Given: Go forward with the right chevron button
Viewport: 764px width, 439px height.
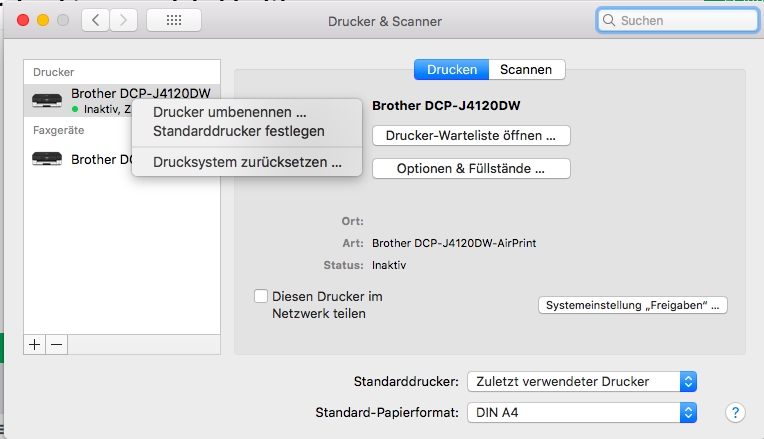Looking at the screenshot, I should pyautogui.click(x=123, y=20).
